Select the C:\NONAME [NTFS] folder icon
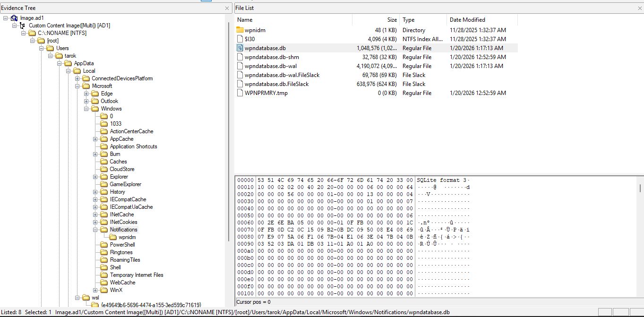This screenshot has width=644, height=317. click(32, 33)
